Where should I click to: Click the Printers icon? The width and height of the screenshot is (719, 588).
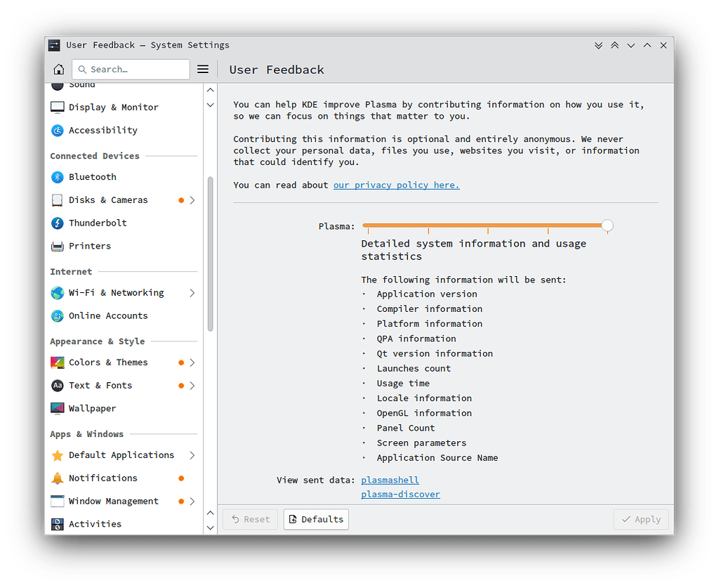tap(58, 247)
